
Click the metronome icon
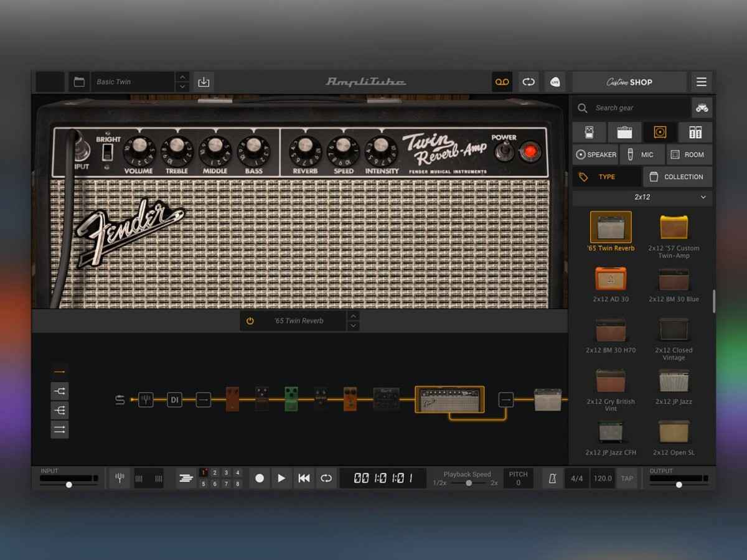(552, 478)
